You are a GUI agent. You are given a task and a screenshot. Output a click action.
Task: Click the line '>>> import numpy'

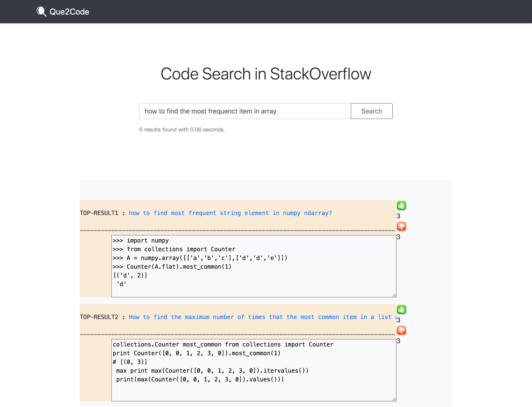(141, 241)
